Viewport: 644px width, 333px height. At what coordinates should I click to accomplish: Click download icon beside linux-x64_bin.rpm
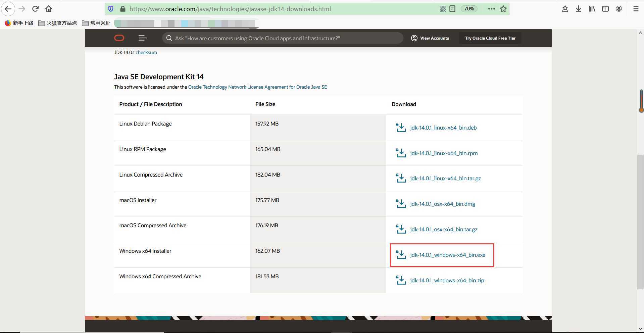coord(401,153)
